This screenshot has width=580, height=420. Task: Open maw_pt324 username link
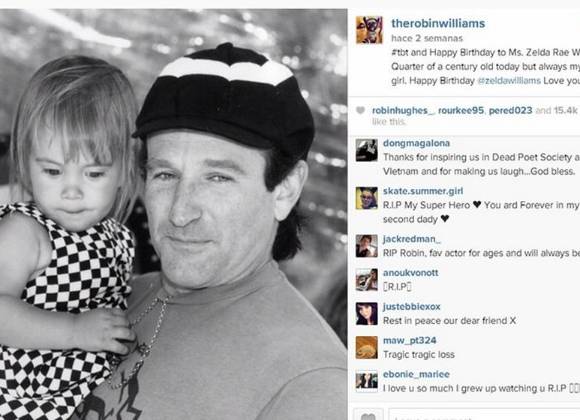point(409,340)
